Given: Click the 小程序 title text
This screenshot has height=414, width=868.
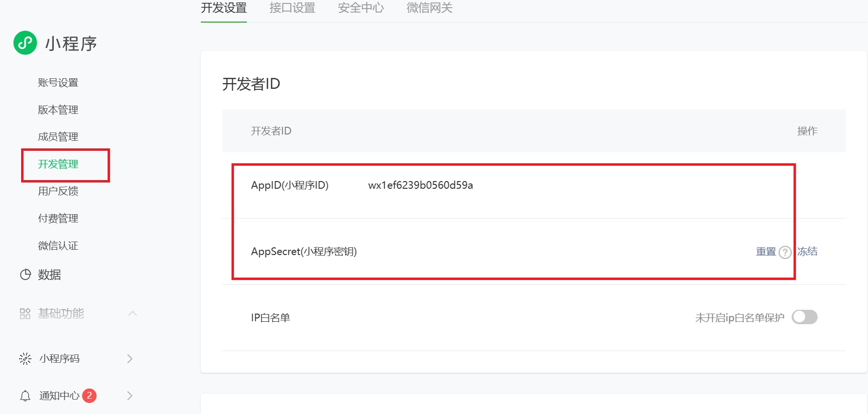Looking at the screenshot, I should [x=71, y=44].
